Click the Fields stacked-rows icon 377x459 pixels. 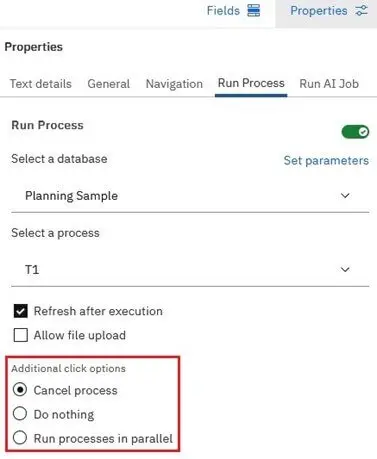click(254, 11)
